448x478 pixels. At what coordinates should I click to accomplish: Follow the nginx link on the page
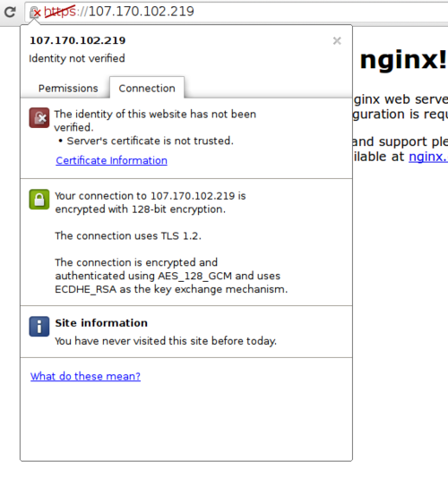point(428,157)
